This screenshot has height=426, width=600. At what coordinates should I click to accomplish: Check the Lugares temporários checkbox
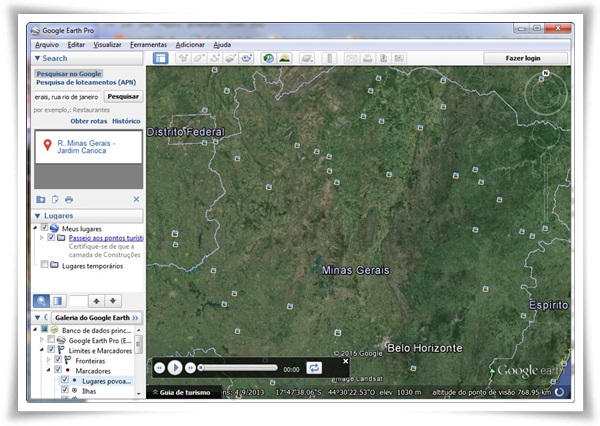pyautogui.click(x=44, y=264)
